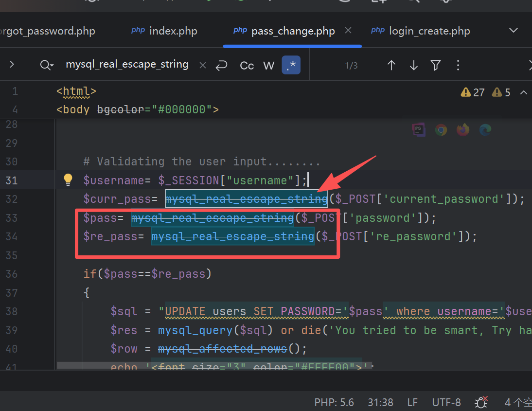The height and width of the screenshot is (411, 532).
Task: Click the $sql variable on line 38
Action: point(124,312)
